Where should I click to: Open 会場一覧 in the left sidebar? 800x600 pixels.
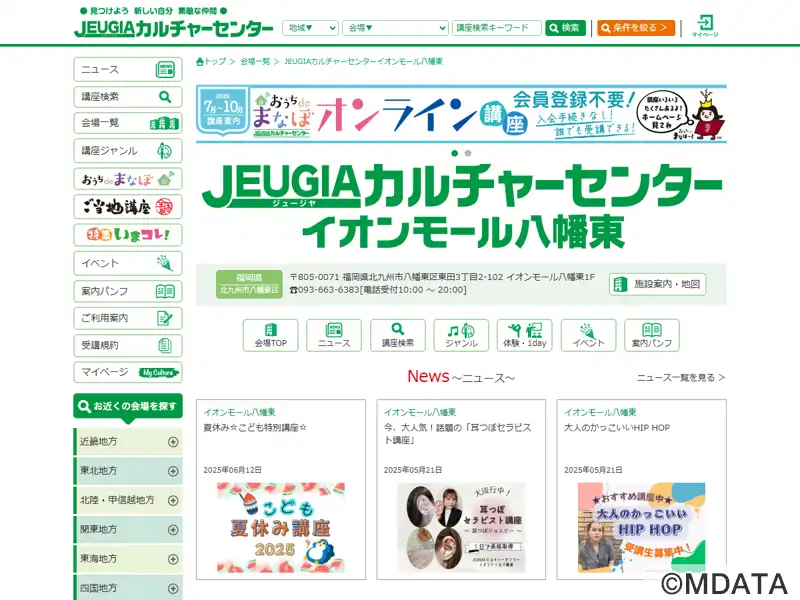(x=128, y=123)
